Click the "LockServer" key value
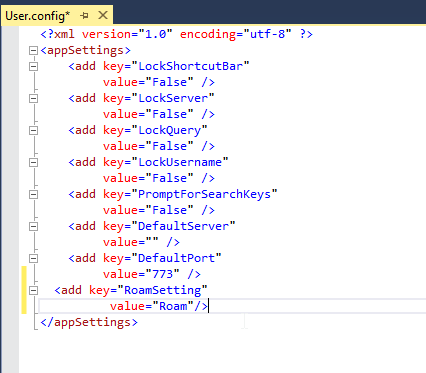 (x=173, y=98)
